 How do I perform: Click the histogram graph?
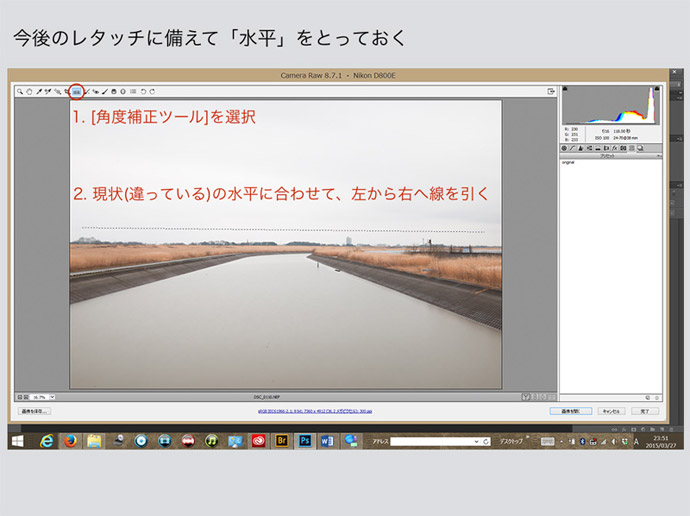tap(610, 105)
